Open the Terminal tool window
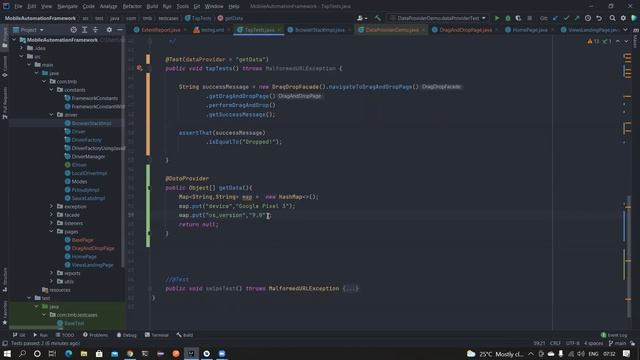 click(x=156, y=335)
